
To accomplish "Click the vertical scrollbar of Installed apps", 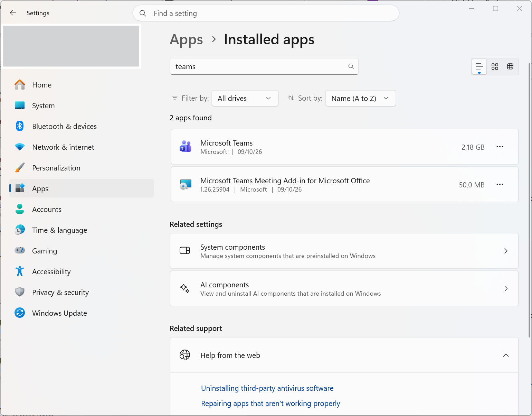I will (x=529, y=200).
